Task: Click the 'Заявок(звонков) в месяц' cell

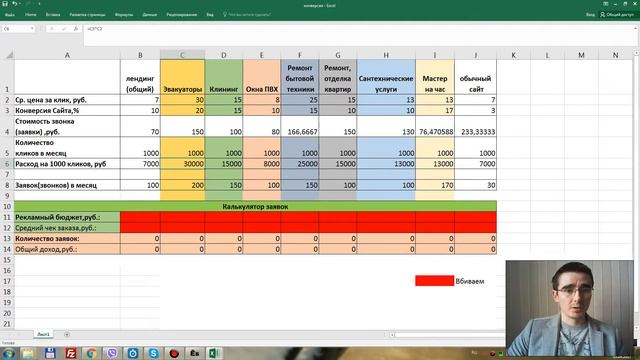Action: pos(67,185)
